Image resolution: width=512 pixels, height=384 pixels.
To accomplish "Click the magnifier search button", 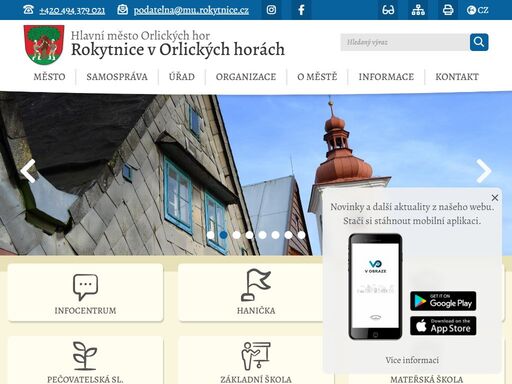I will [x=479, y=42].
